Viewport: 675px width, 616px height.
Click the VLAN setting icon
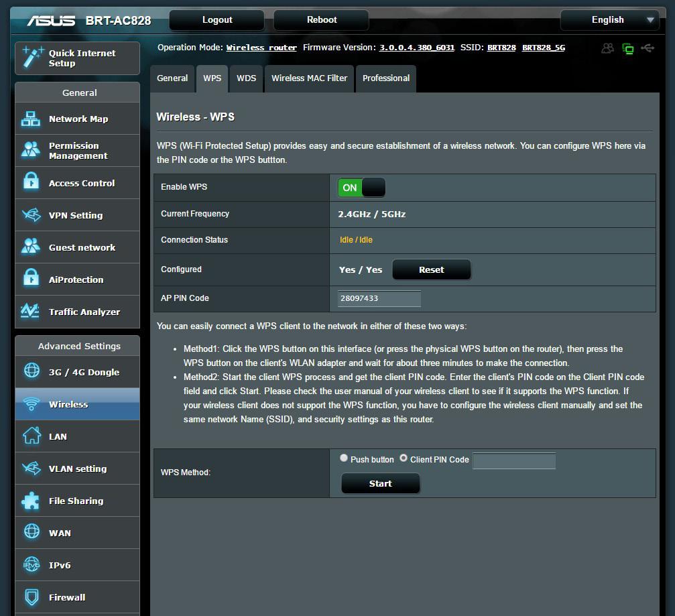32,468
